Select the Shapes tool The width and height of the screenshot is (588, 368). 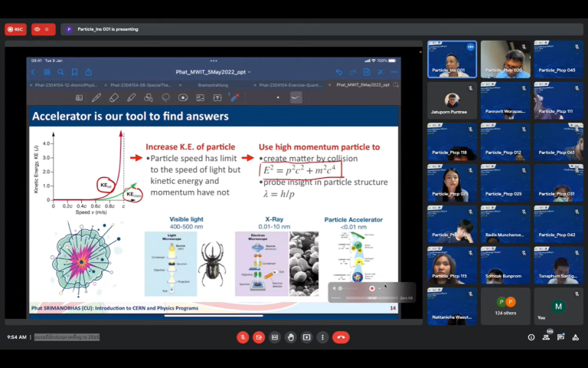149,97
